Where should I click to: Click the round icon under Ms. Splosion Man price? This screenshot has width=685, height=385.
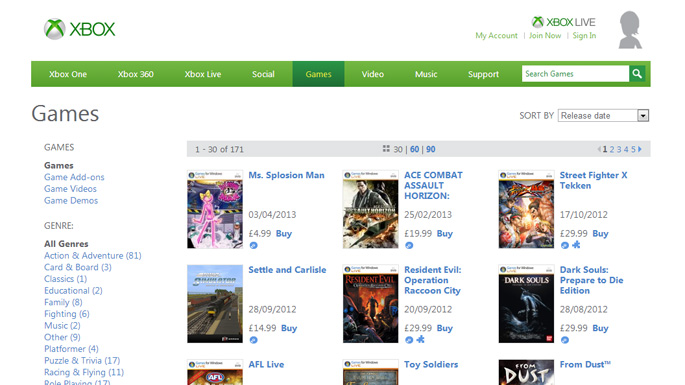pyautogui.click(x=253, y=245)
